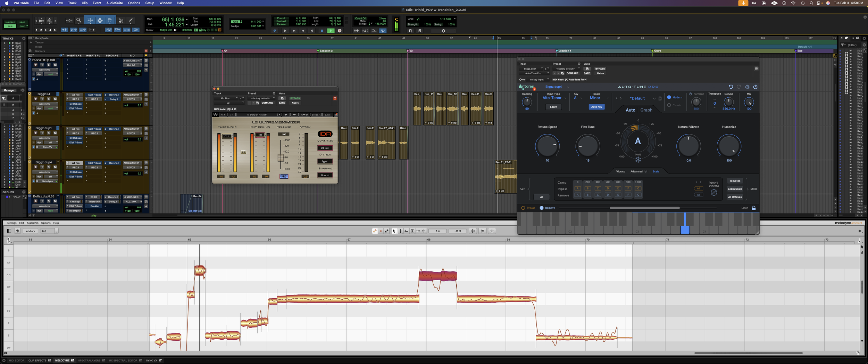Open Melodyne A Minor scale selector
Viewport: 868px width, 364px height.
click(x=31, y=231)
